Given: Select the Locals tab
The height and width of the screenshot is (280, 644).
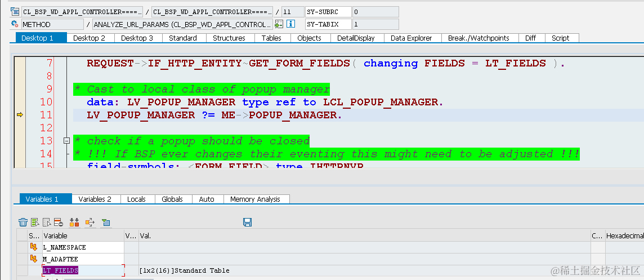Looking at the screenshot, I should tap(136, 199).
